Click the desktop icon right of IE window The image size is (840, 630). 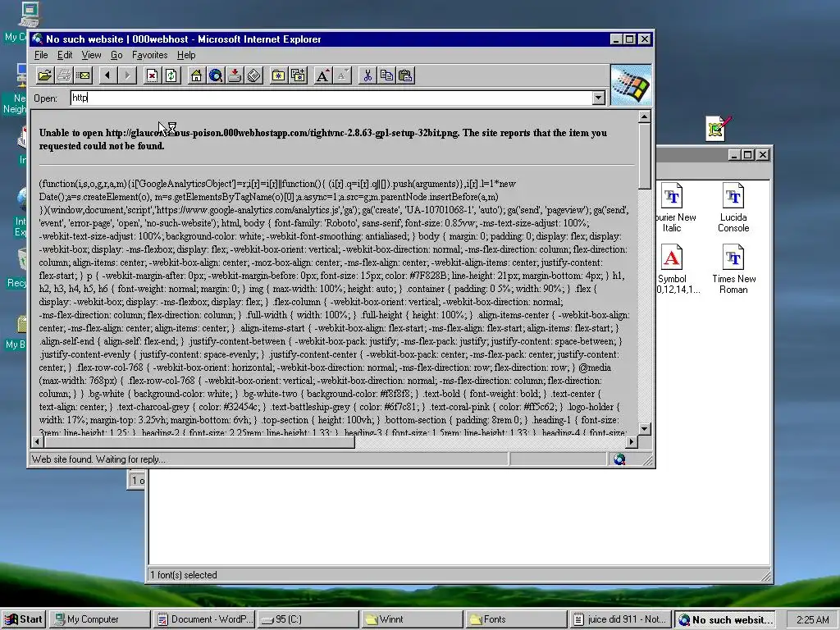pyautogui.click(x=718, y=129)
